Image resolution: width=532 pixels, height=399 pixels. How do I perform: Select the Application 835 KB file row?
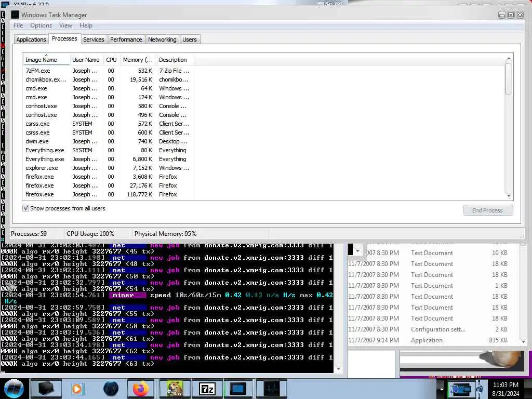tap(428, 340)
